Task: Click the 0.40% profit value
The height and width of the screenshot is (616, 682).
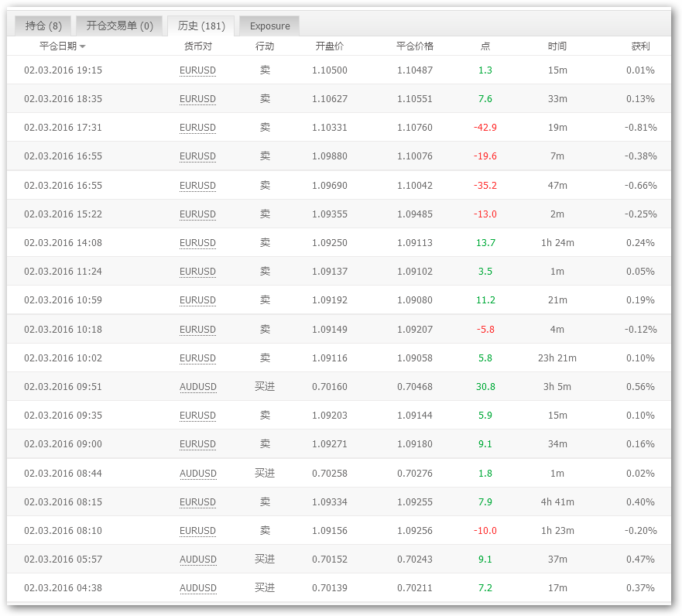Action: tap(640, 502)
